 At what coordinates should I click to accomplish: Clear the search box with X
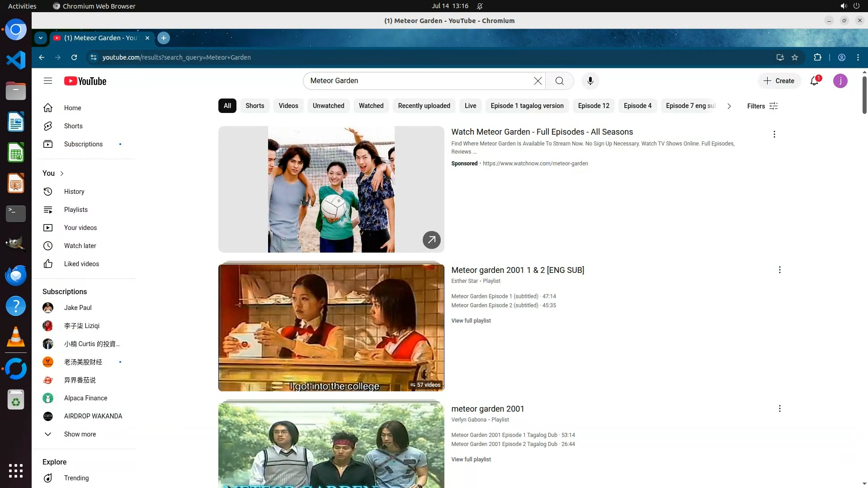(x=538, y=81)
